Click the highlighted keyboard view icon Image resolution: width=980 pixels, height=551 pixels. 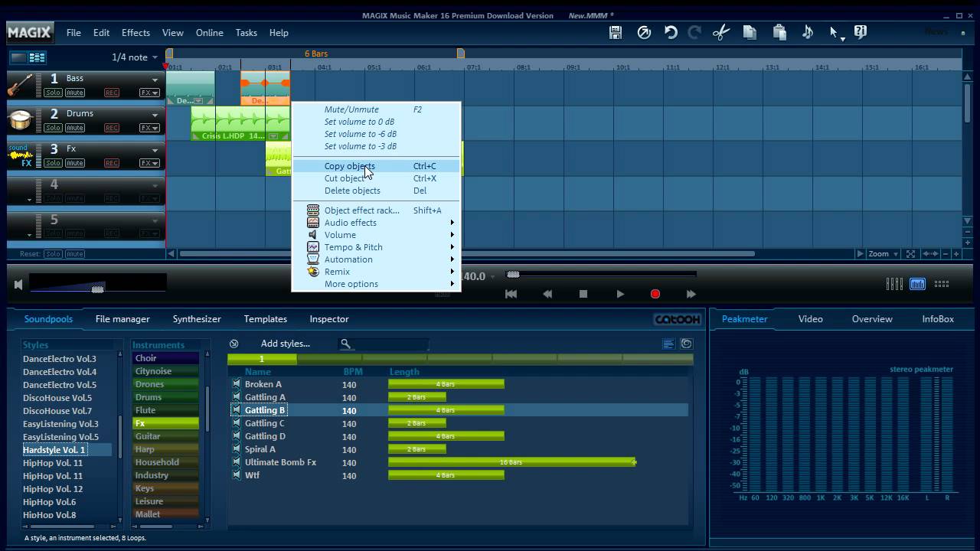click(917, 284)
